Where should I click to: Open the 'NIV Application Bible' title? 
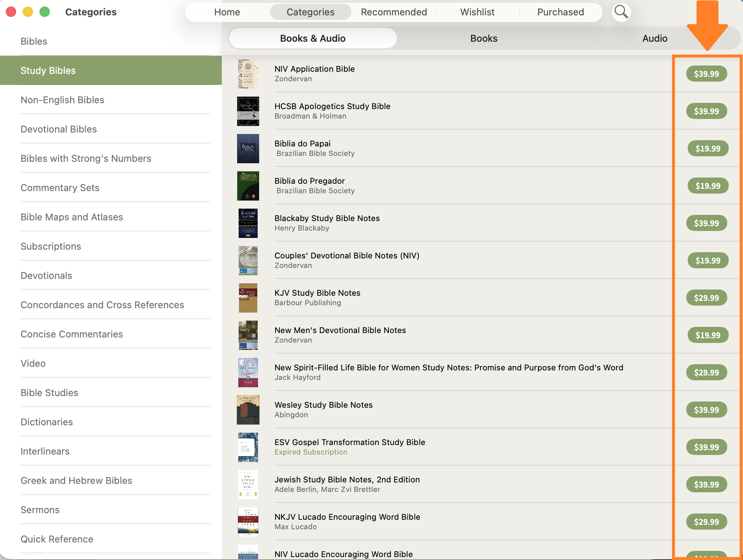[x=314, y=69]
